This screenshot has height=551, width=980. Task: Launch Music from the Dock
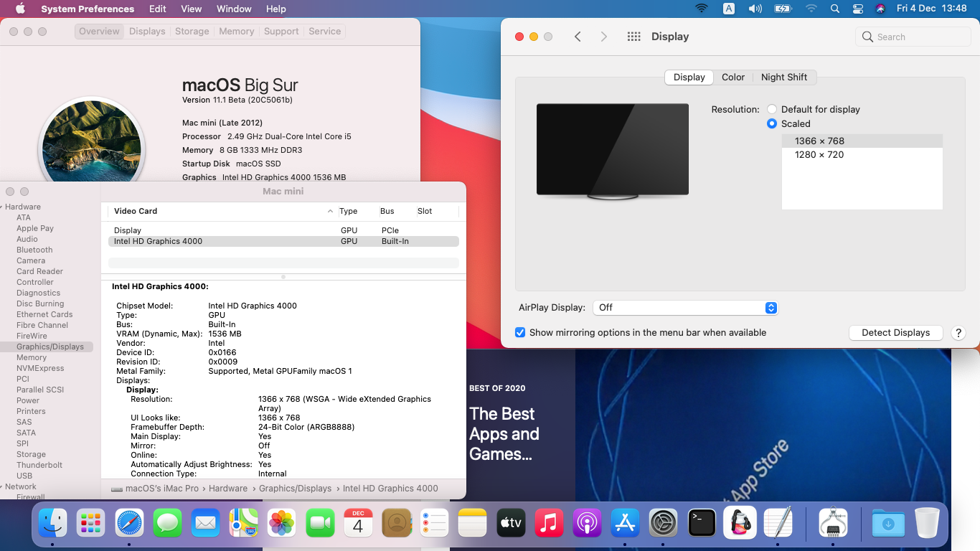point(549,523)
